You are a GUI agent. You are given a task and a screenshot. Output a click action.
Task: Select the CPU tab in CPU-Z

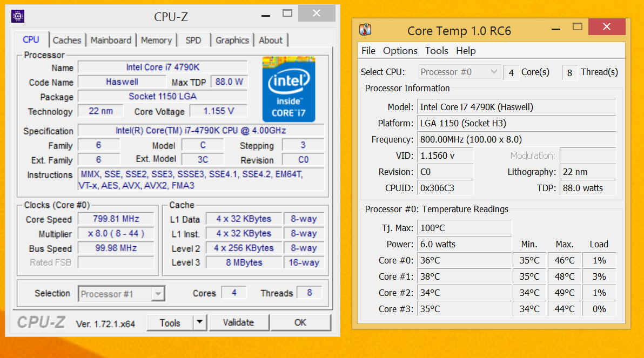pos(31,39)
